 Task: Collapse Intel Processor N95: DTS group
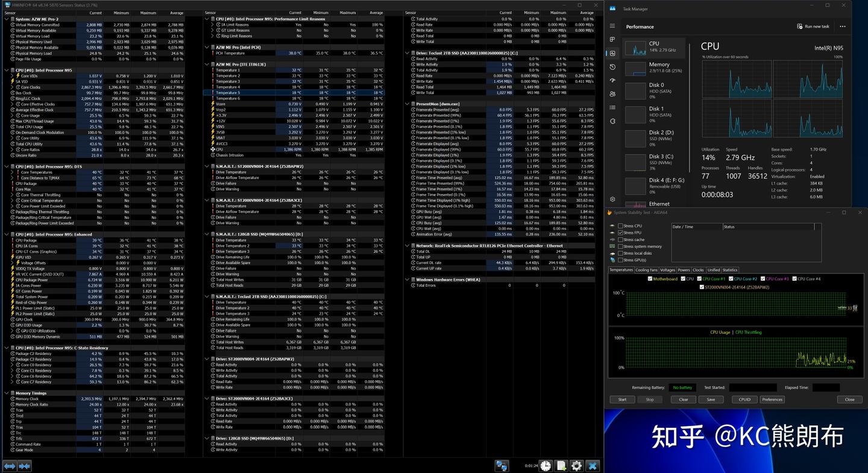click(x=7, y=166)
